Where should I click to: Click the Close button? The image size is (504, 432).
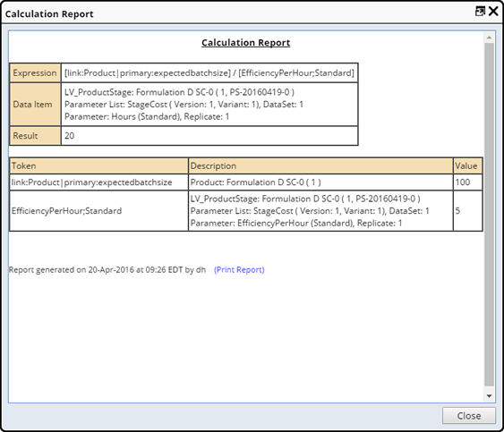tap(469, 416)
